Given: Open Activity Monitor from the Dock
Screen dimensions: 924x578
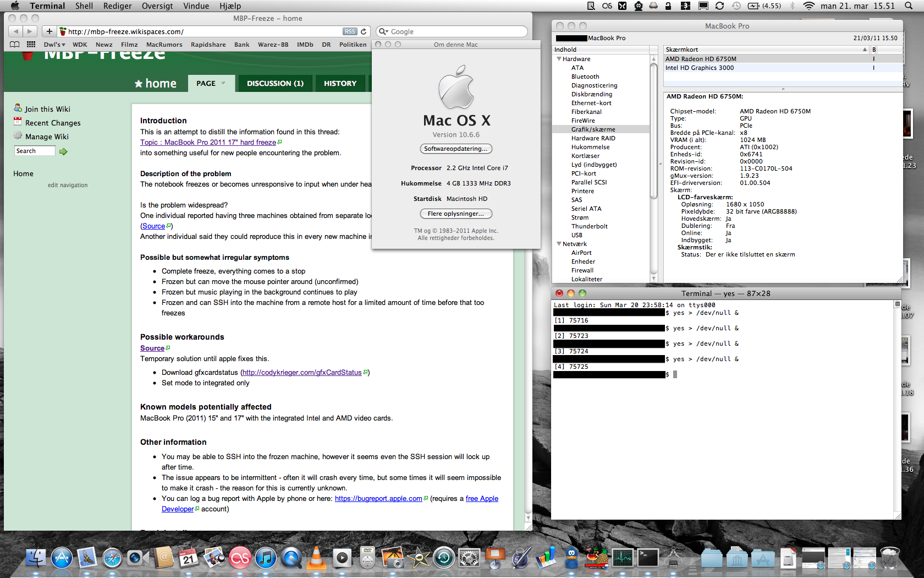Looking at the screenshot, I should [x=623, y=558].
